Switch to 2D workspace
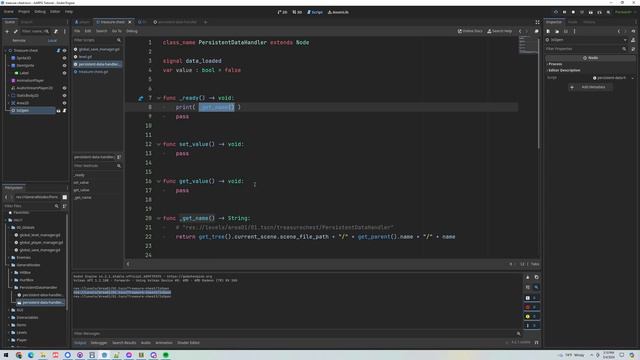Screen dimensions: 640x360 point(282,12)
